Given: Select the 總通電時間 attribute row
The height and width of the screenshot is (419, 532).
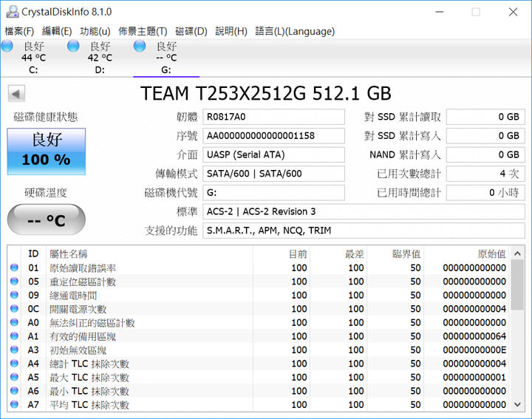Looking at the screenshot, I should [x=259, y=295].
